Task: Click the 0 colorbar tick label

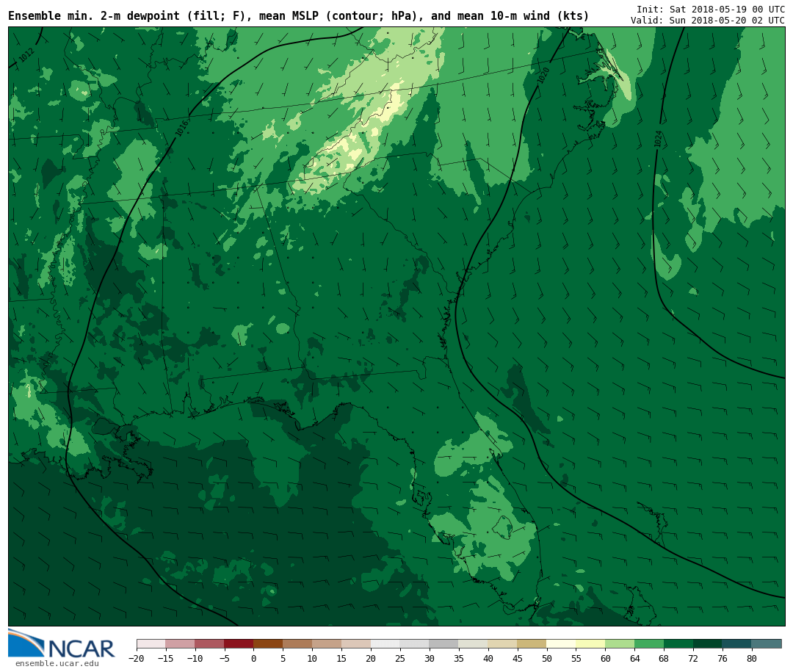Action: pos(254,658)
